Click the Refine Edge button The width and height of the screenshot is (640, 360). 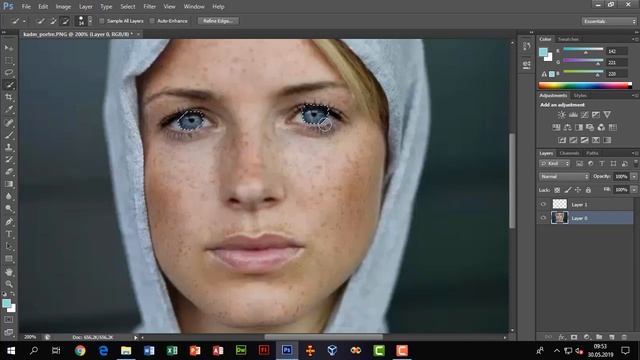click(x=218, y=21)
